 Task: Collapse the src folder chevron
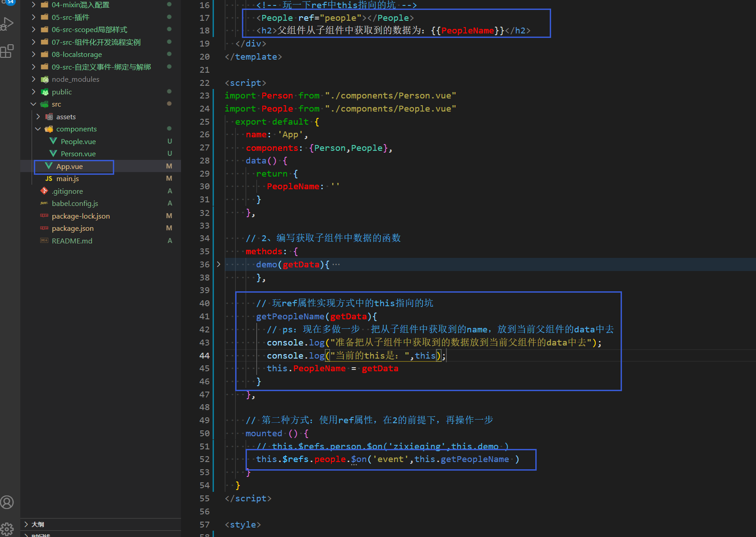[33, 104]
